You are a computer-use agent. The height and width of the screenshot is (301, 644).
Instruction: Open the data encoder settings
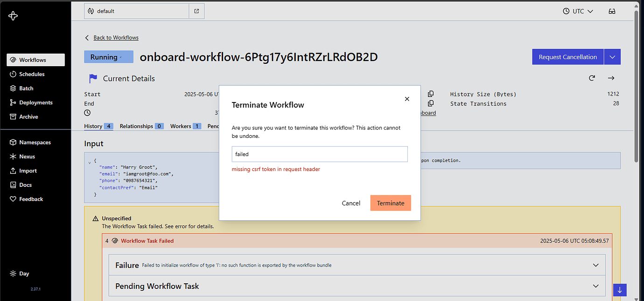point(612,11)
